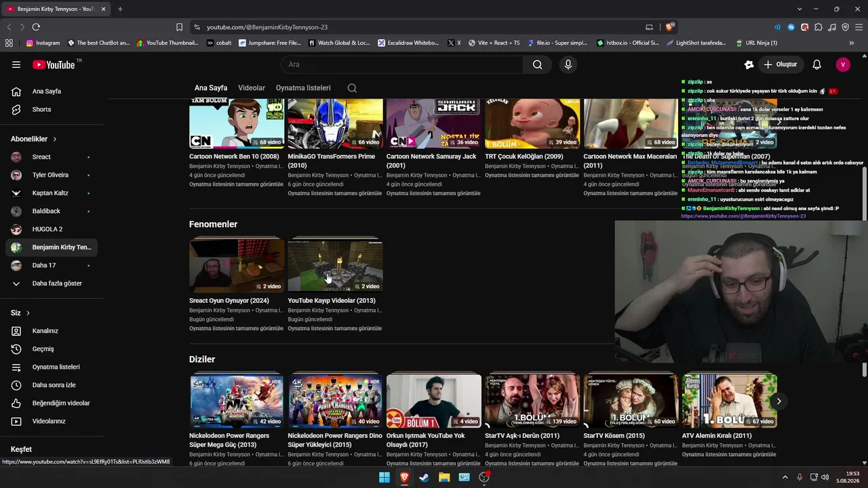Open the media control music note icon
This screenshot has width=868, height=488.
[832, 27]
